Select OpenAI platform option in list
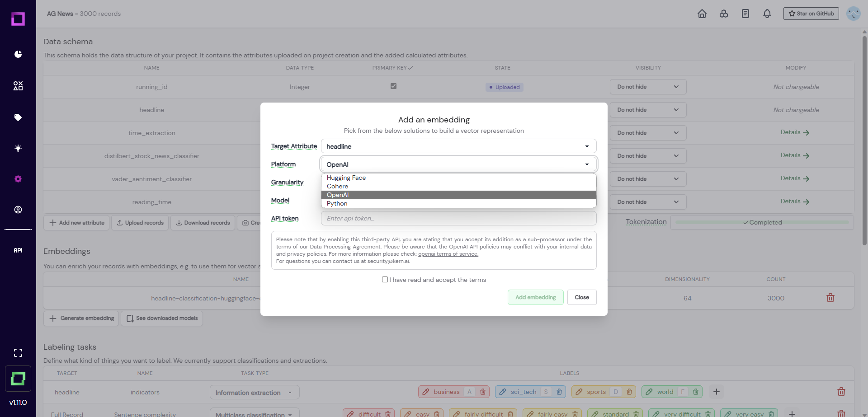868x417 pixels. pyautogui.click(x=459, y=195)
